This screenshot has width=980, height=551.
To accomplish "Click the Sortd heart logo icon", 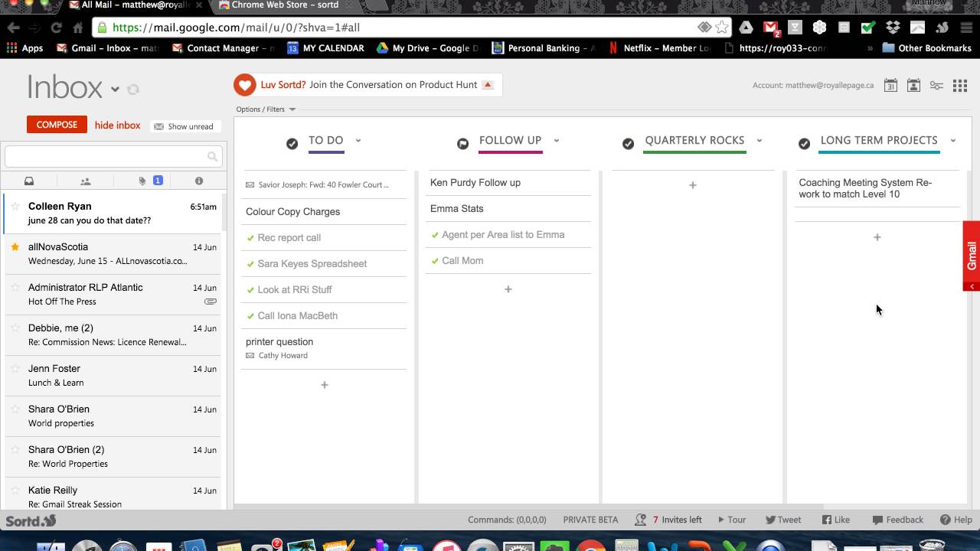I will (x=244, y=85).
